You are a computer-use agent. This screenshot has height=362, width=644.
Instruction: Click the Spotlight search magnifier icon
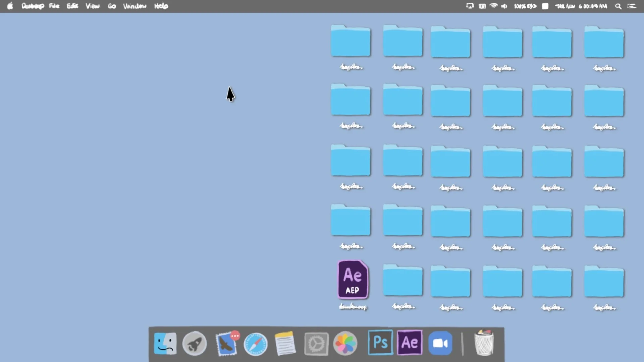[x=618, y=6]
